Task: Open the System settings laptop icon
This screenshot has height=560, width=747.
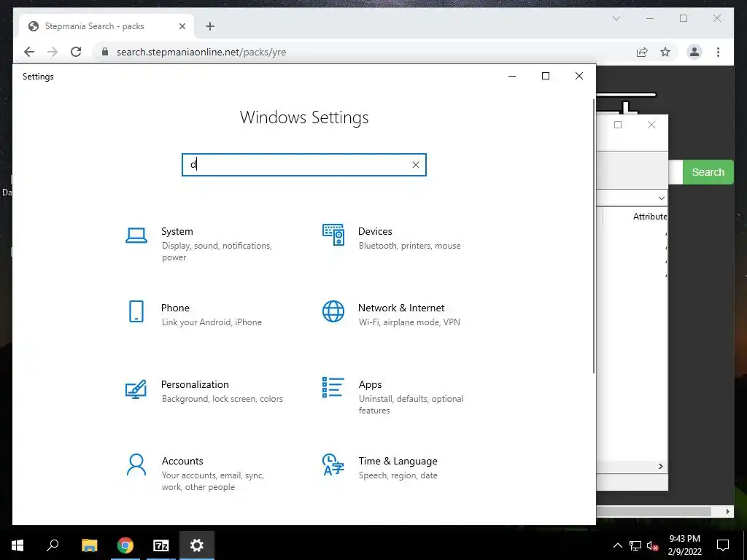Action: point(136,236)
